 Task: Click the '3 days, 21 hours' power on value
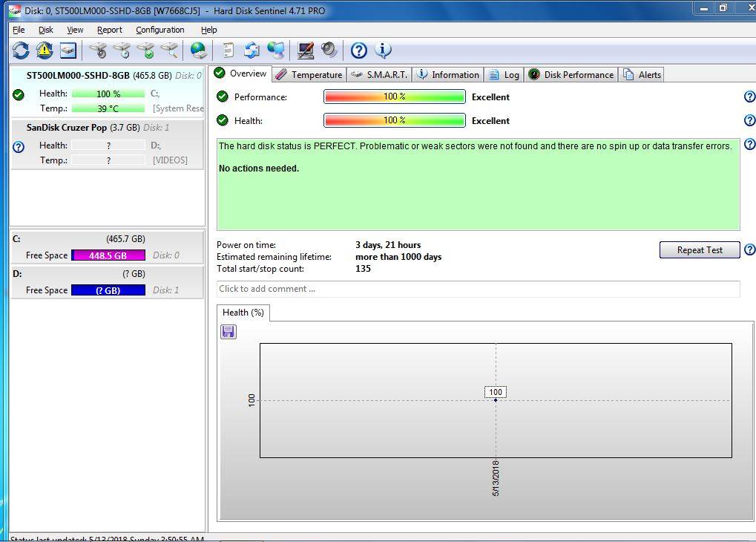388,245
